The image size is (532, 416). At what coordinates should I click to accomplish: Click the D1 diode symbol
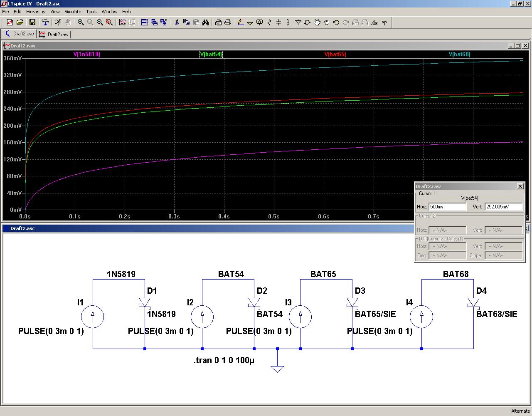(x=144, y=303)
